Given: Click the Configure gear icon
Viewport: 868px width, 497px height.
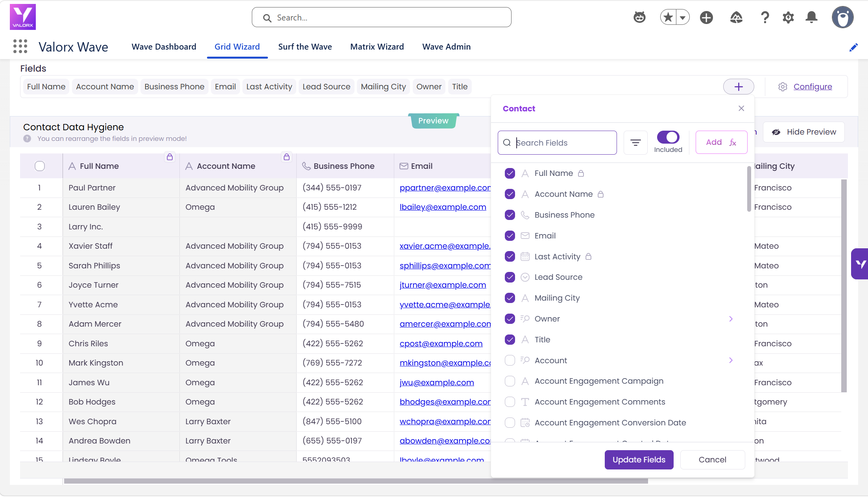Looking at the screenshot, I should coord(783,87).
